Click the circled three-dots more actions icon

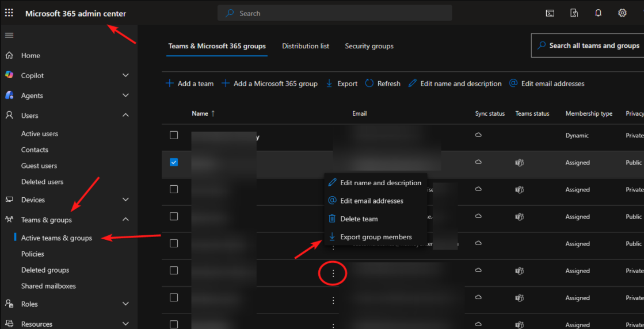333,273
